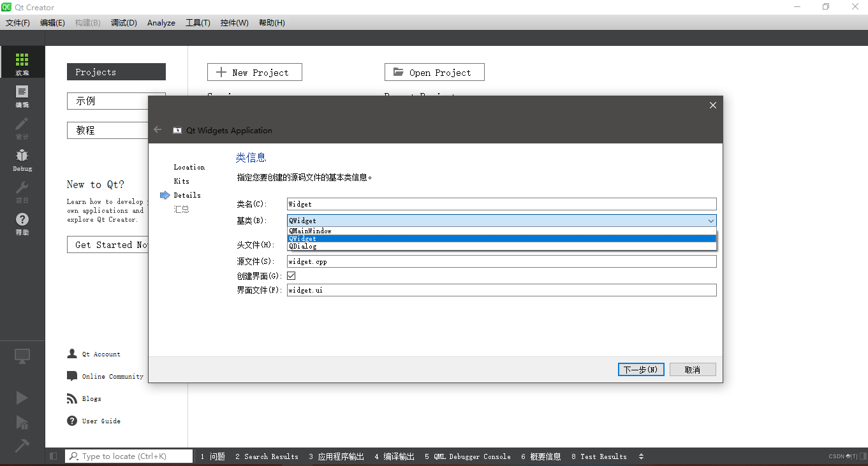Open the 5 QML Debugger Console pane

coord(467,456)
